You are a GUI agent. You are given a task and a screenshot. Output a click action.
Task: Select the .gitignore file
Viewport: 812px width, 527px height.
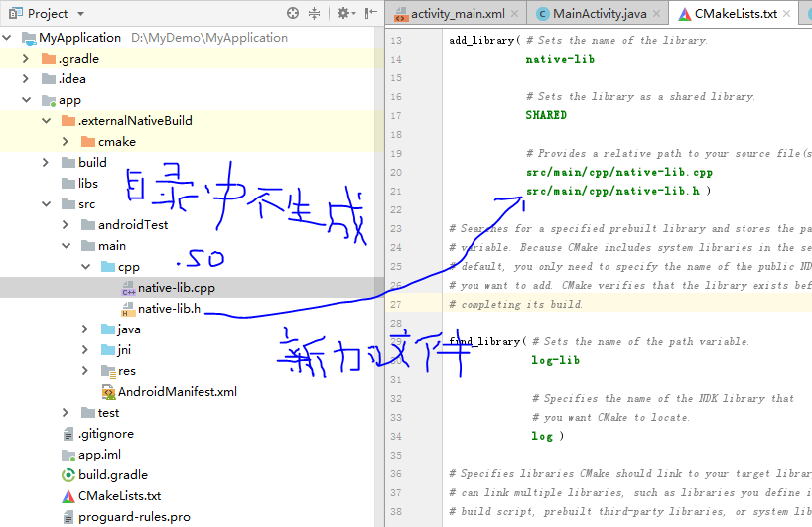[x=106, y=434]
